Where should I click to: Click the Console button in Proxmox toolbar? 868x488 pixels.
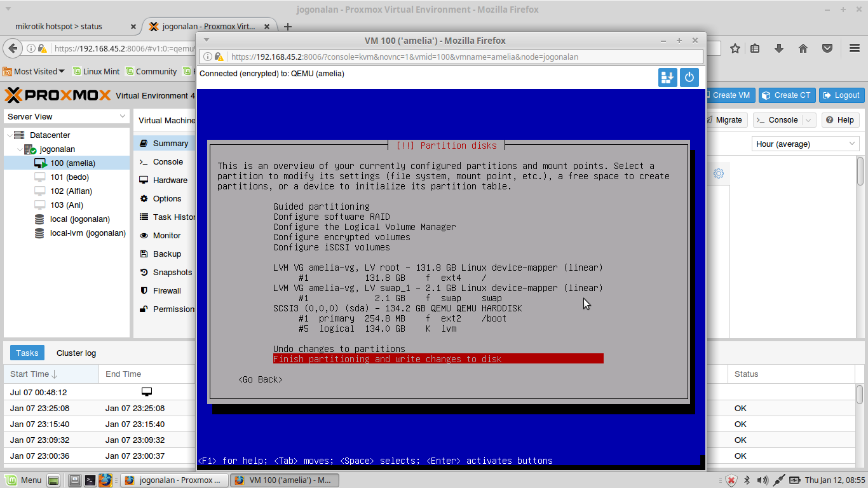tap(778, 120)
